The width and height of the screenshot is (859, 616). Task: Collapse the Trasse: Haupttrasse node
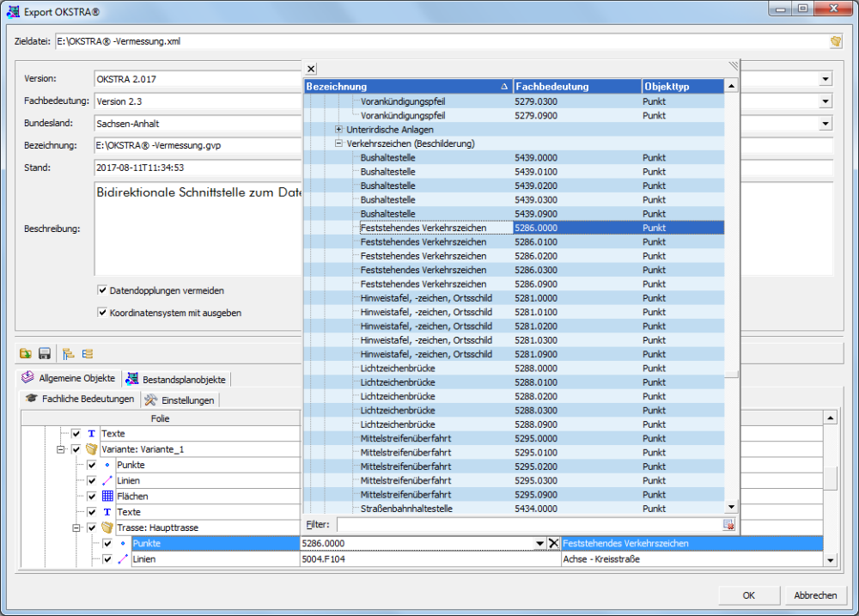click(76, 528)
